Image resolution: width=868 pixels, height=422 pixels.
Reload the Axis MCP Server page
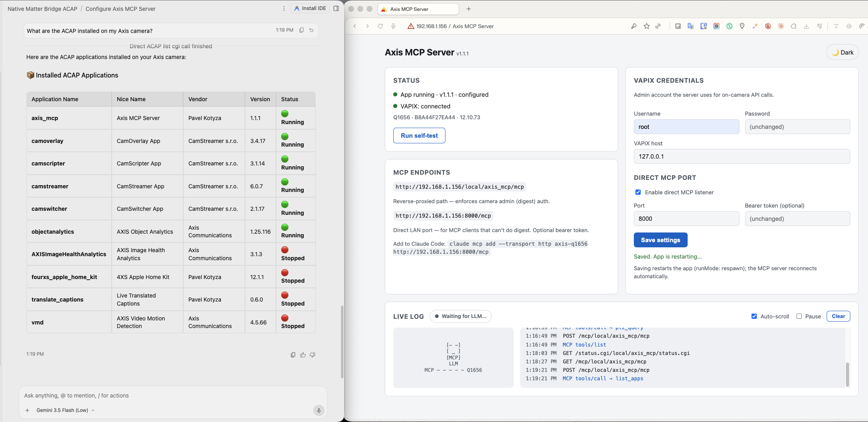point(380,26)
